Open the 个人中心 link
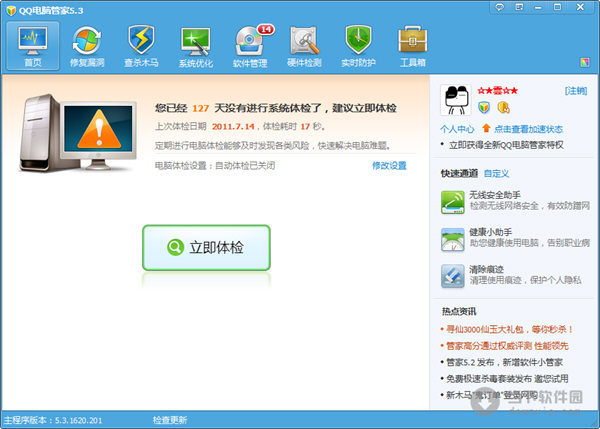Viewport: 600px width, 429px height. pyautogui.click(x=457, y=129)
